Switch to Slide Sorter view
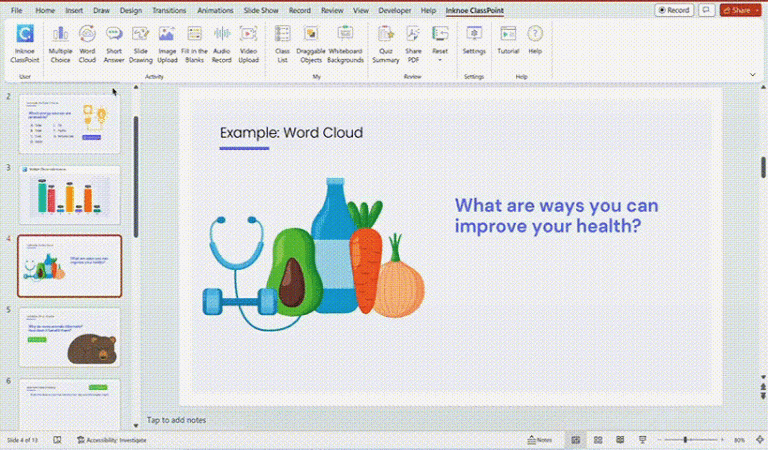 (597, 439)
